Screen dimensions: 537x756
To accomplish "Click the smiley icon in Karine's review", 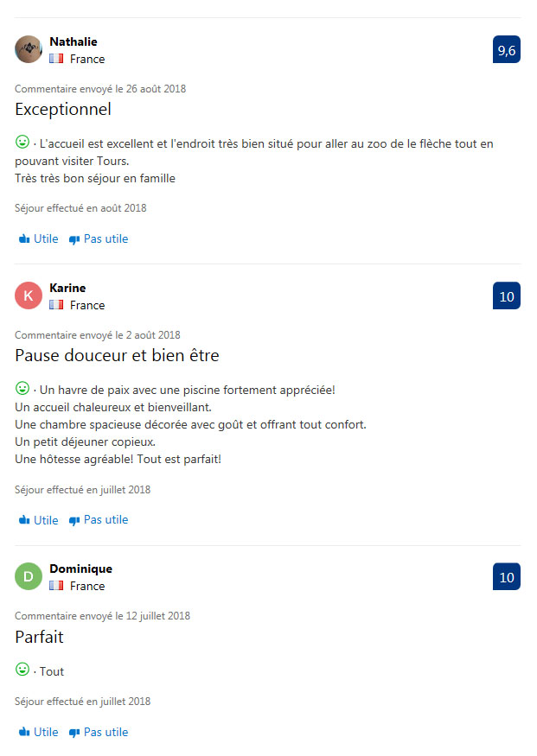I will click(x=22, y=388).
